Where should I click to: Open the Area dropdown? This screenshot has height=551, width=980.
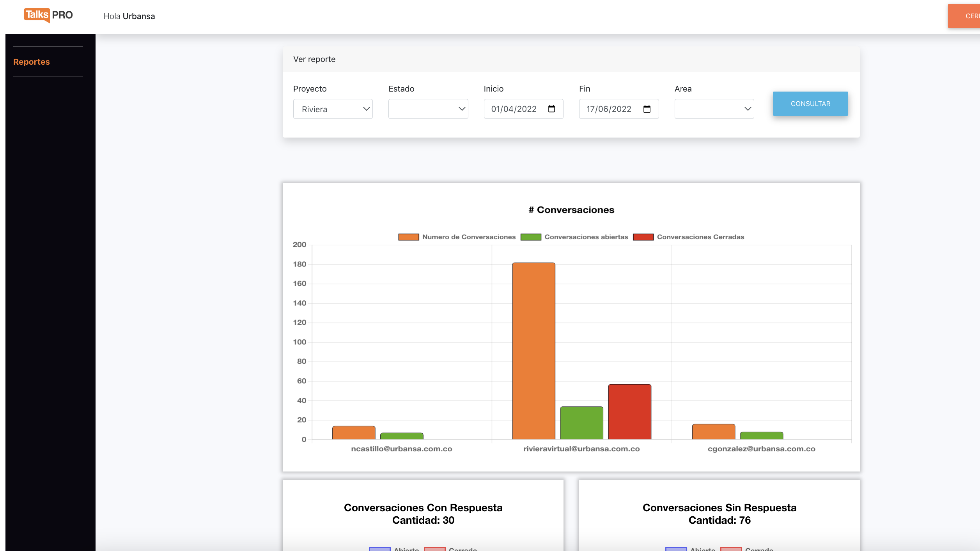point(714,109)
